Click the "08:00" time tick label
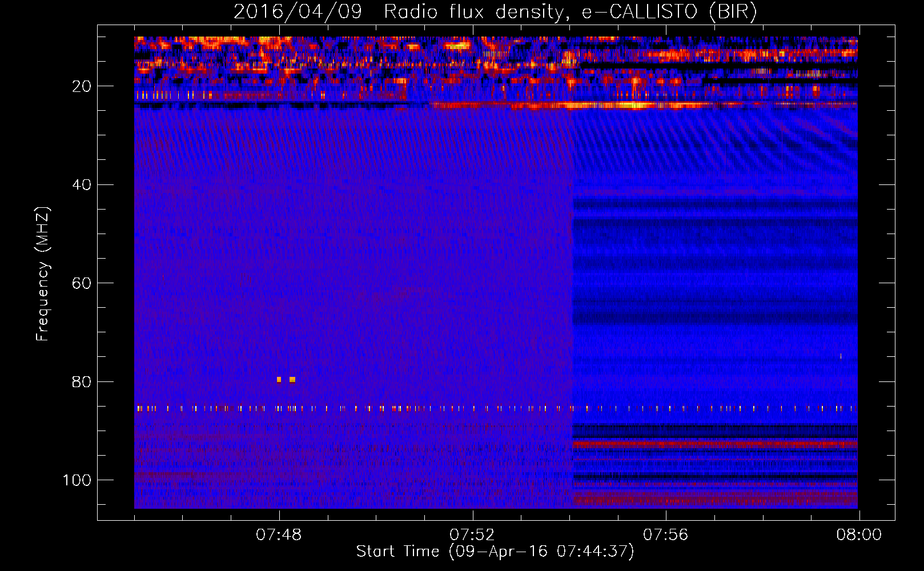 coord(859,535)
